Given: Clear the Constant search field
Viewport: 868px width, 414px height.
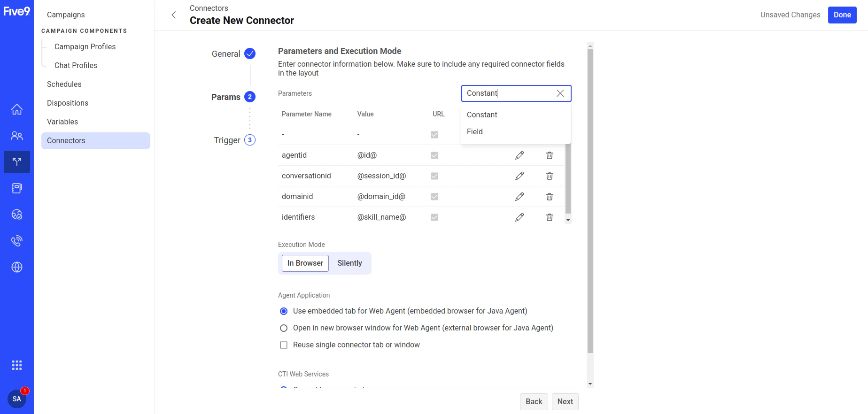Looking at the screenshot, I should [x=560, y=93].
